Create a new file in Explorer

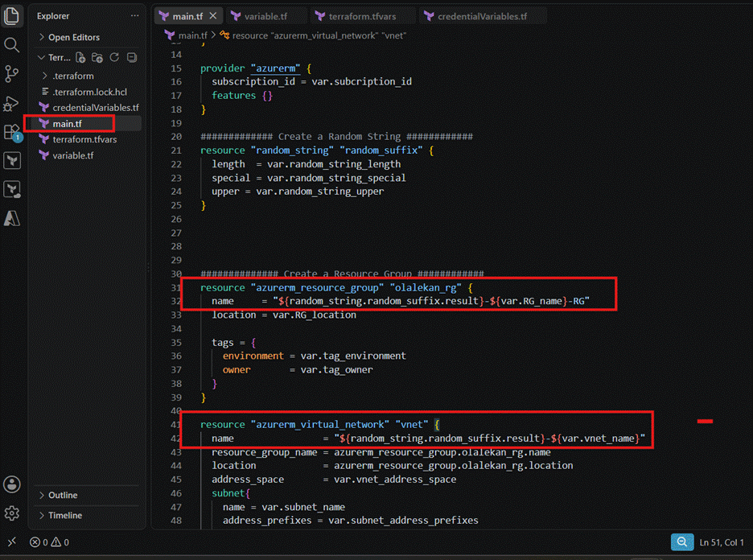coord(80,58)
